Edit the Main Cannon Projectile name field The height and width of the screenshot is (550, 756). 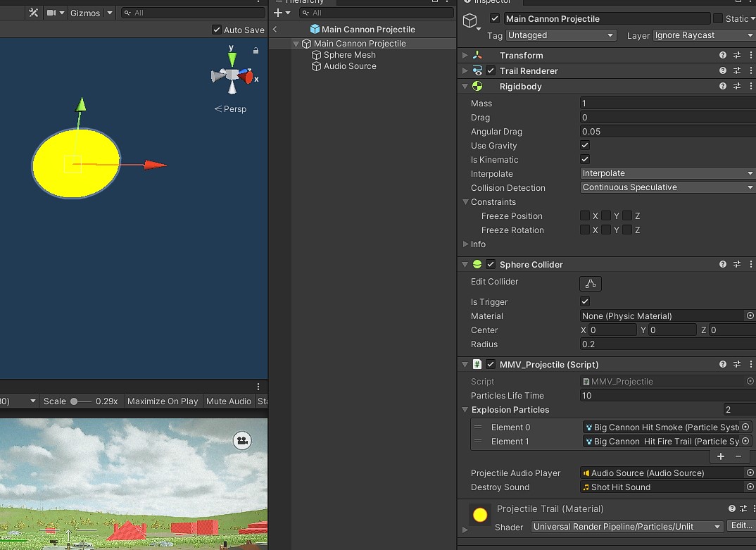(x=607, y=19)
